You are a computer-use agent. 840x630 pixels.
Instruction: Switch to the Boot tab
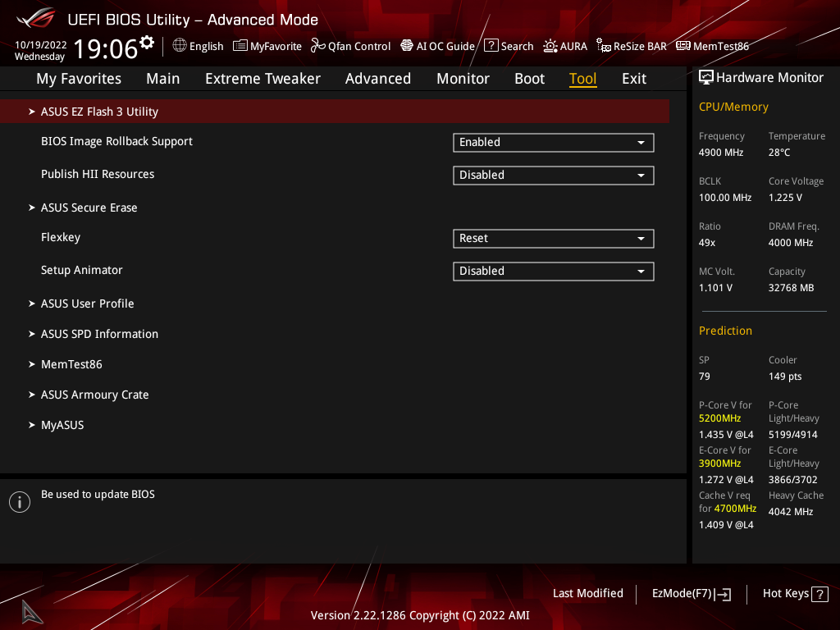tap(529, 79)
